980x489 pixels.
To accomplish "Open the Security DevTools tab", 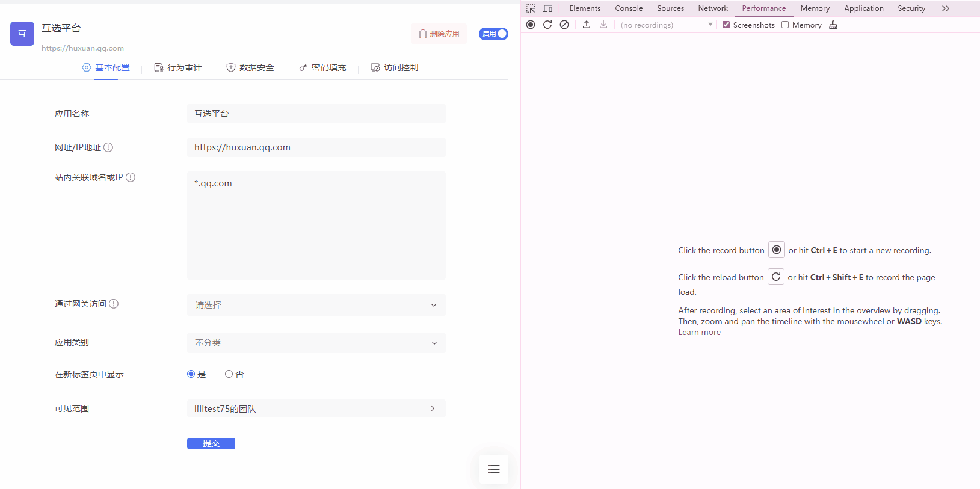I will point(911,8).
